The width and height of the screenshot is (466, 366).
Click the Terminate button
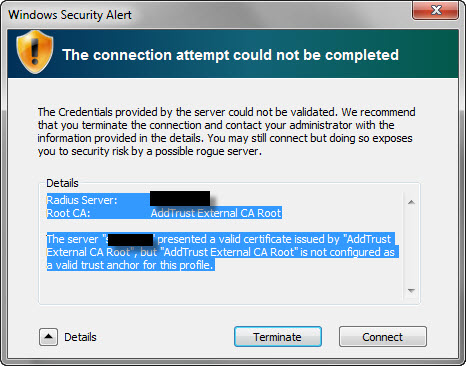point(278,337)
